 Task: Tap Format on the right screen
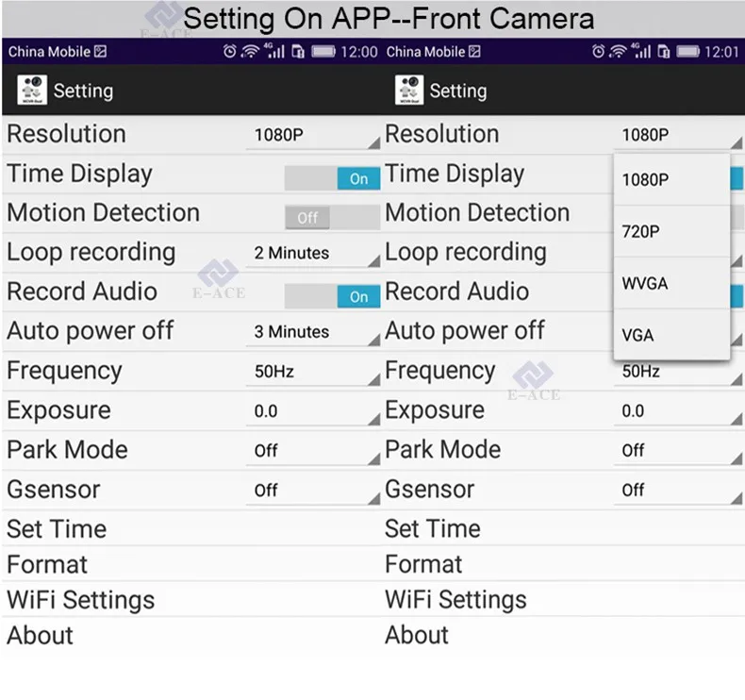(423, 564)
